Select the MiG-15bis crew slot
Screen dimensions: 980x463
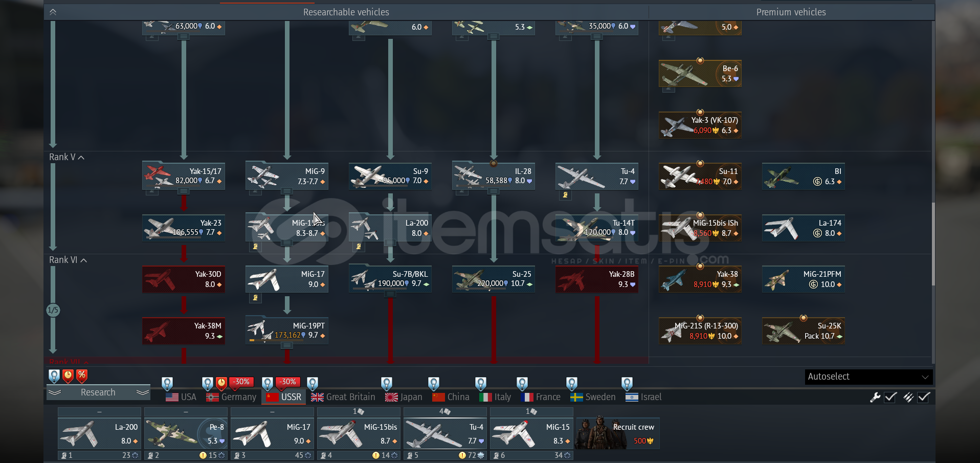point(359,433)
